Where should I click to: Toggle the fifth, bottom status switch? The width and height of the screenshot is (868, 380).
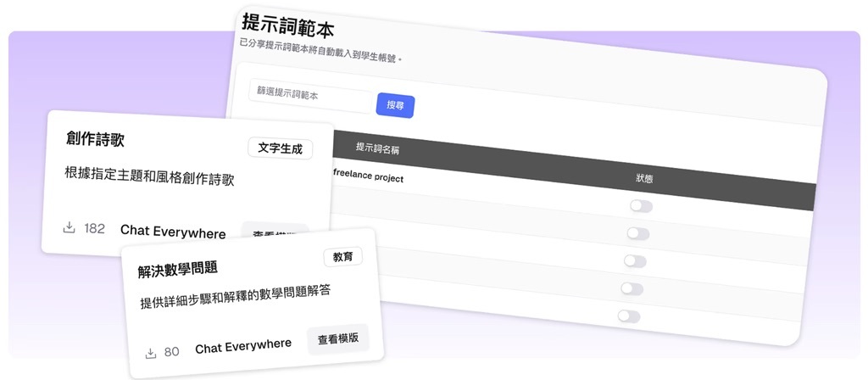[629, 316]
